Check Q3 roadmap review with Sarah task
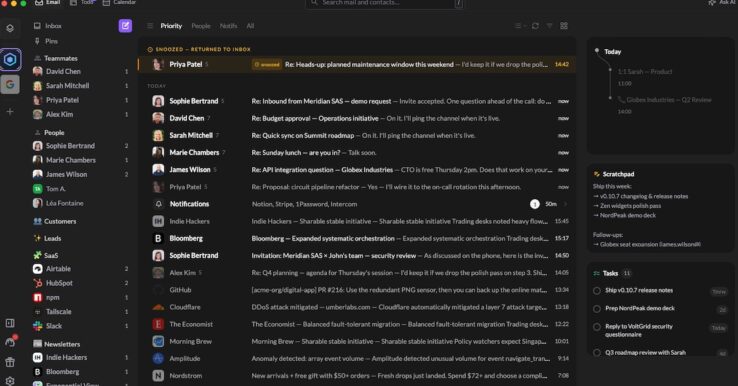 coord(597,353)
